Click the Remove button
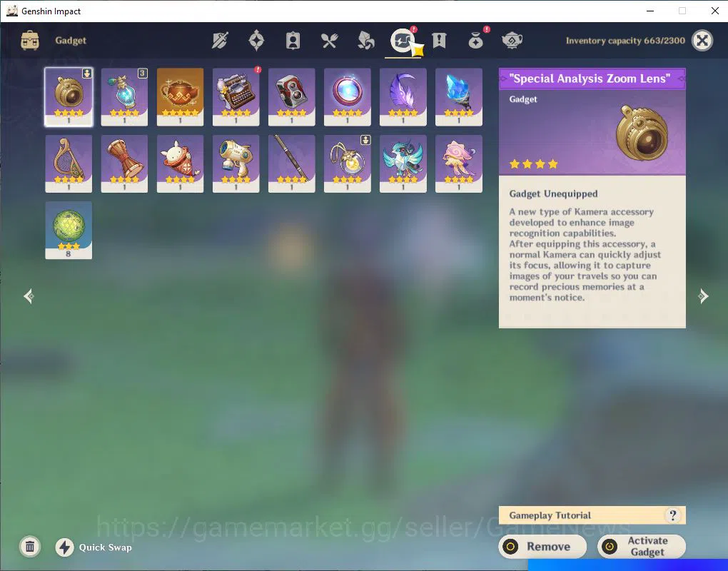728x571 pixels. tap(542, 547)
